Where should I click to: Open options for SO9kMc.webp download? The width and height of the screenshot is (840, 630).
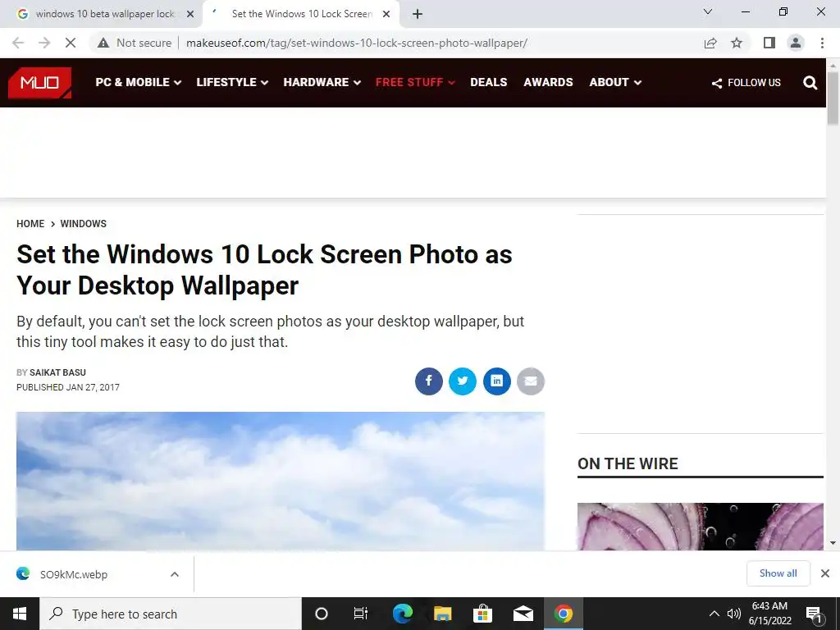click(175, 574)
